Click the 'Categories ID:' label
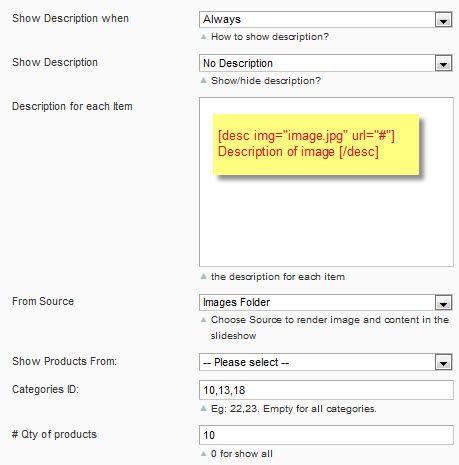 click(45, 389)
